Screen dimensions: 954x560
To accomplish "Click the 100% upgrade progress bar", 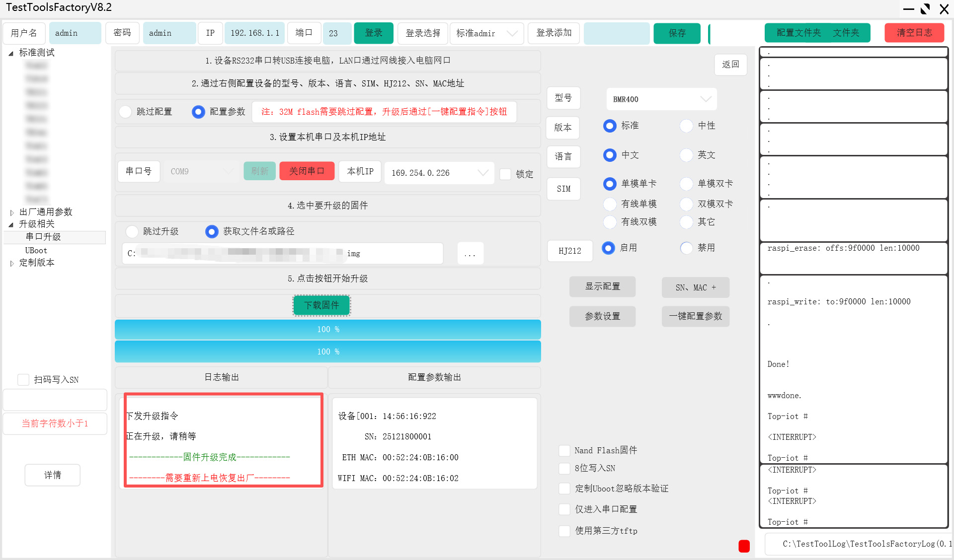I will (x=327, y=329).
